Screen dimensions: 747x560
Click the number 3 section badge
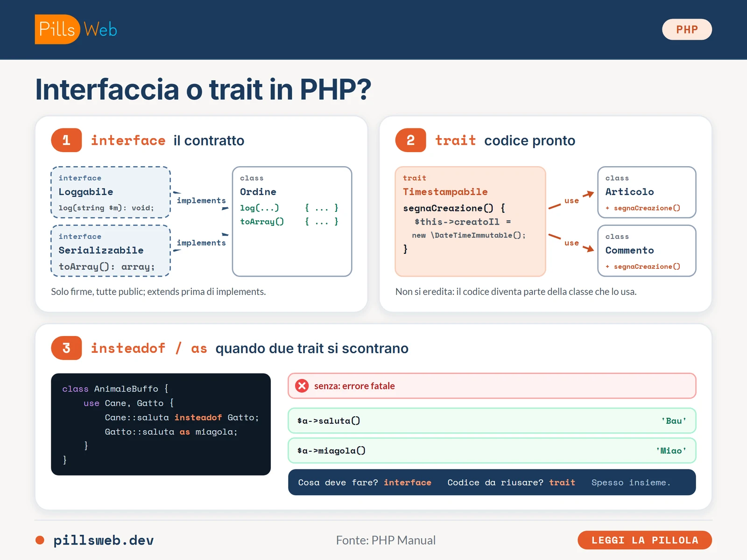tap(66, 348)
